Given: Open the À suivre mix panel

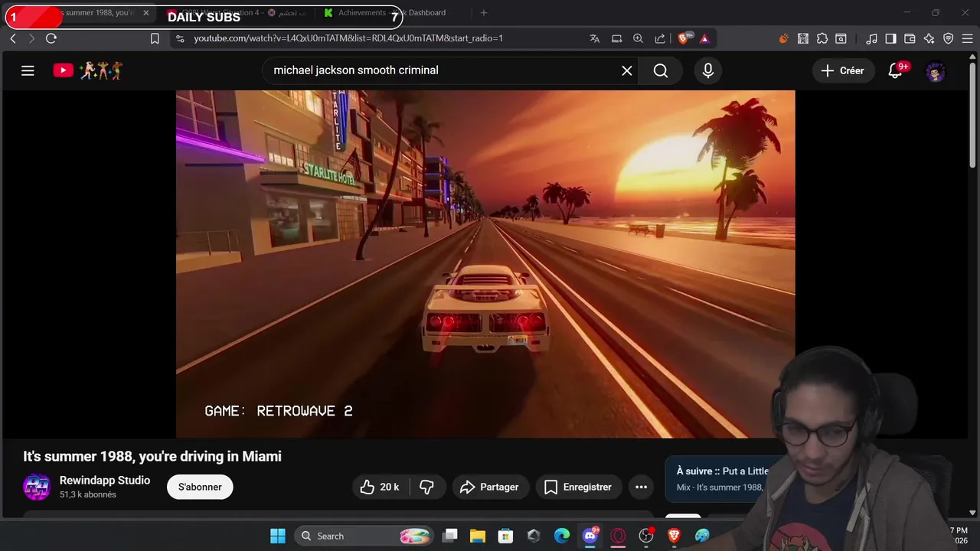Looking at the screenshot, I should click(x=720, y=478).
